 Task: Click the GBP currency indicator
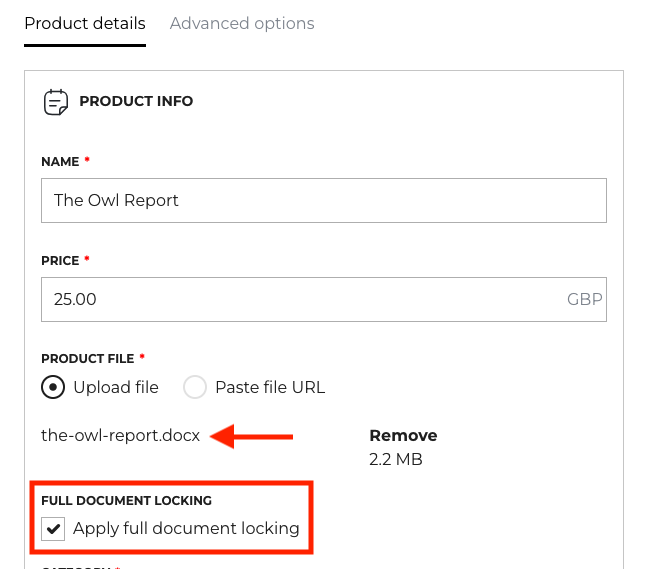585,299
